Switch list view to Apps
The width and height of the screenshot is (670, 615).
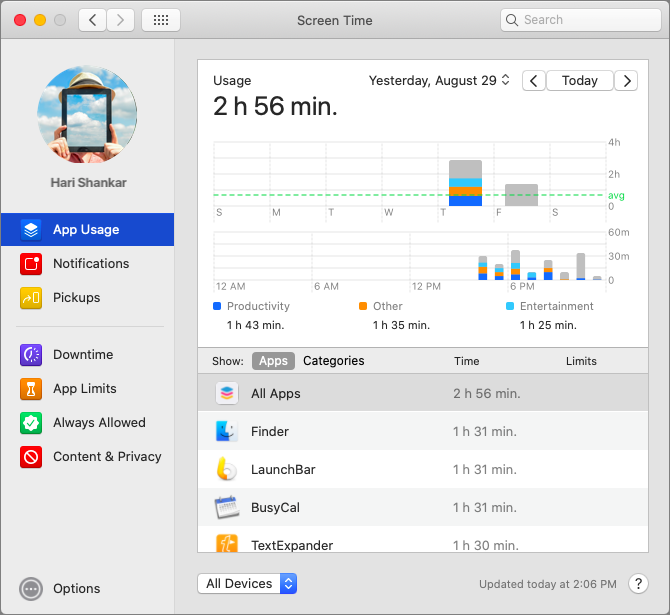pyautogui.click(x=273, y=361)
